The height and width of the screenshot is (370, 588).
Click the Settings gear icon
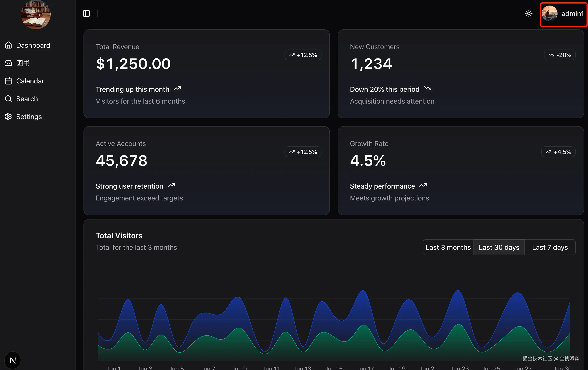[x=8, y=117]
